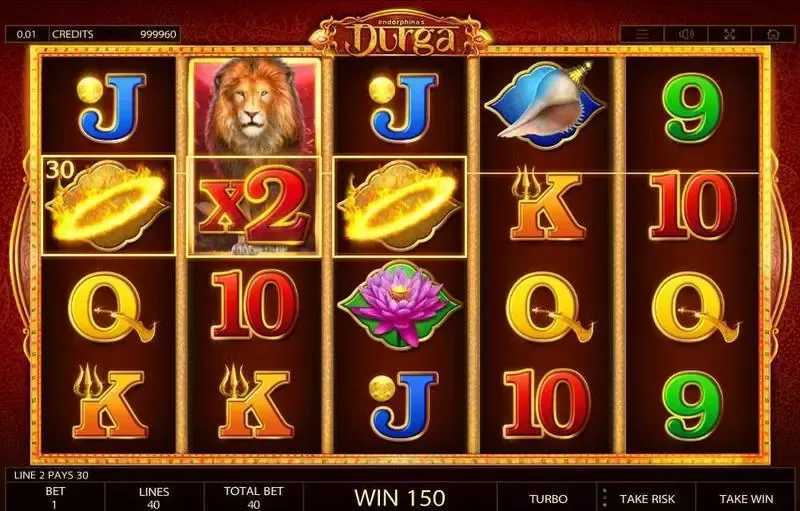This screenshot has height=511, width=800.
Task: Click the Durga game logo
Action: [401, 34]
